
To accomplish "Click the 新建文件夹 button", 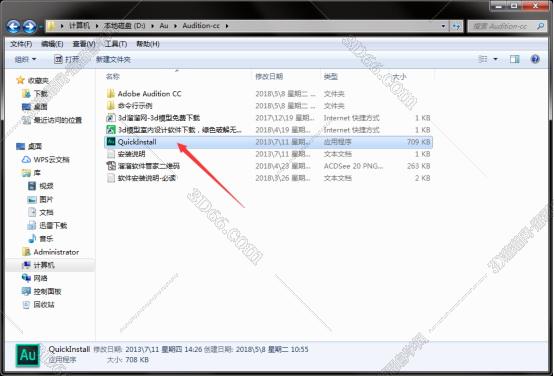I will click(x=113, y=59).
